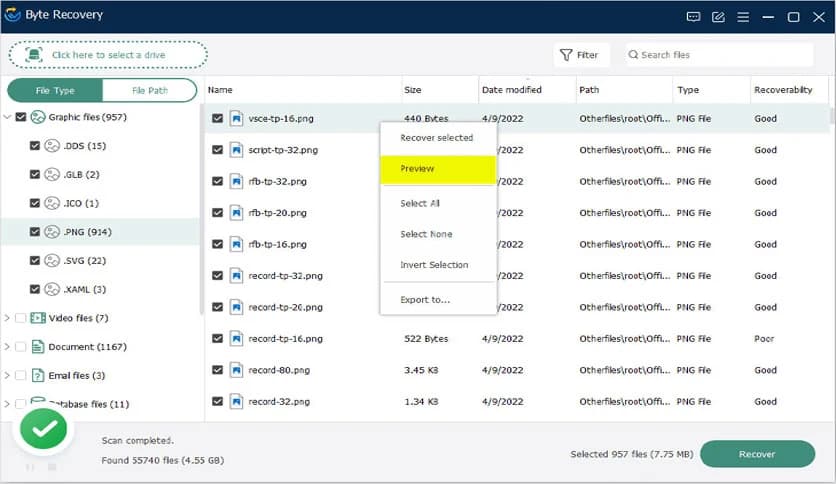Click the file list vertical scrollbar
Screen dimensions: 836x484
832,116
